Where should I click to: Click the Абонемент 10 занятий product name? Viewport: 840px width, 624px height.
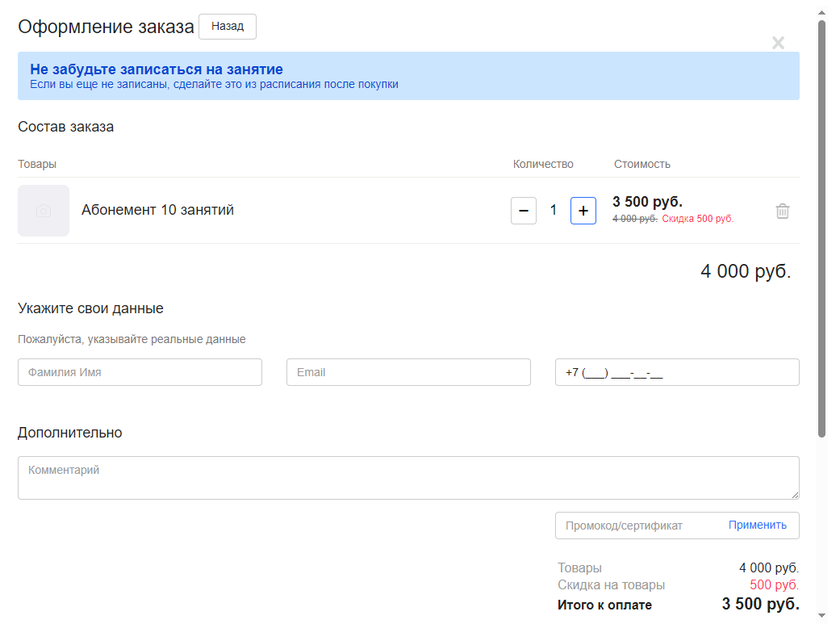(157, 210)
